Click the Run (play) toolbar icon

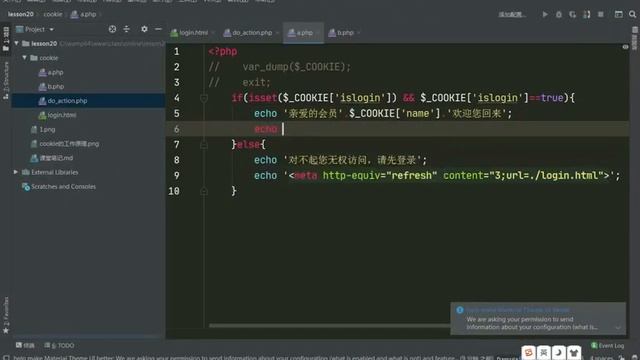coord(545,14)
